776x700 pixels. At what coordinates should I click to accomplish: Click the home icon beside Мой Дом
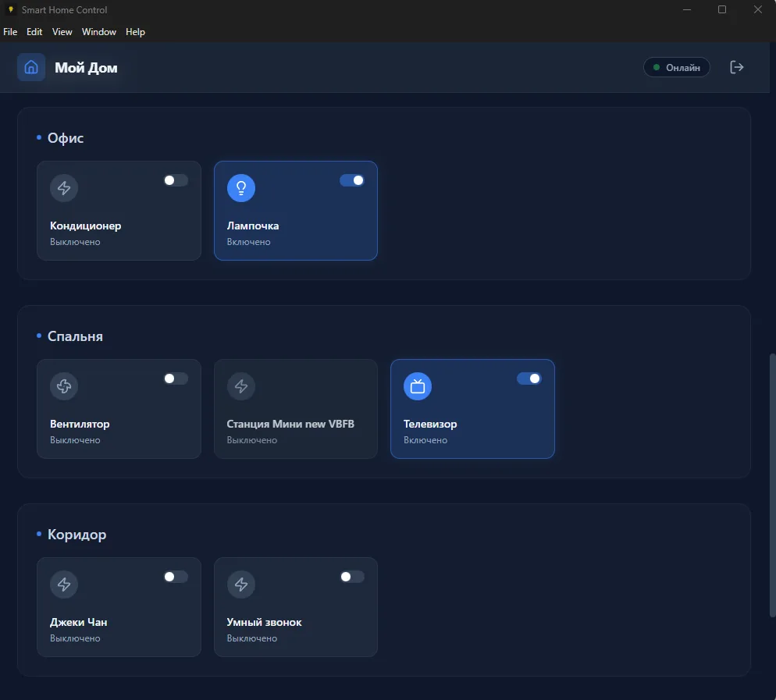coord(31,67)
